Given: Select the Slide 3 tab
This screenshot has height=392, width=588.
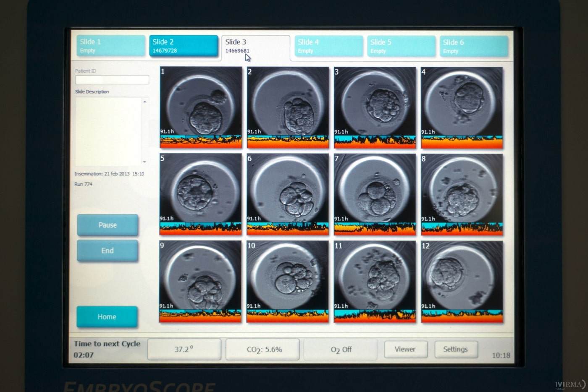Looking at the screenshot, I should coord(255,47).
